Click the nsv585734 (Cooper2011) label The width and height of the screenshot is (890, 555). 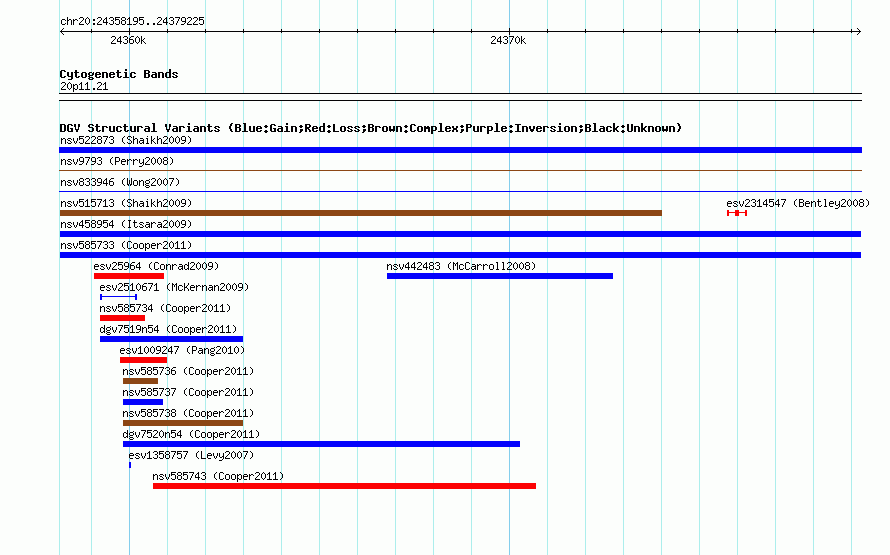tap(165, 308)
